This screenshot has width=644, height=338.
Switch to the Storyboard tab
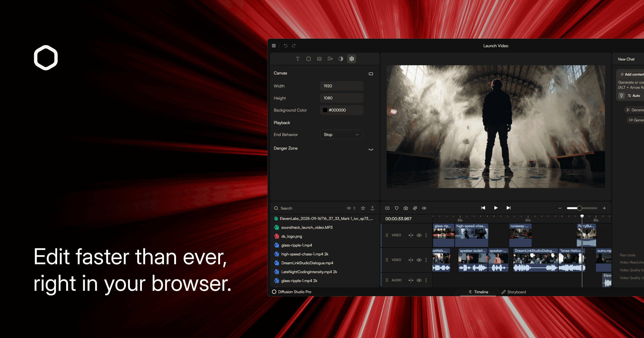pyautogui.click(x=514, y=292)
